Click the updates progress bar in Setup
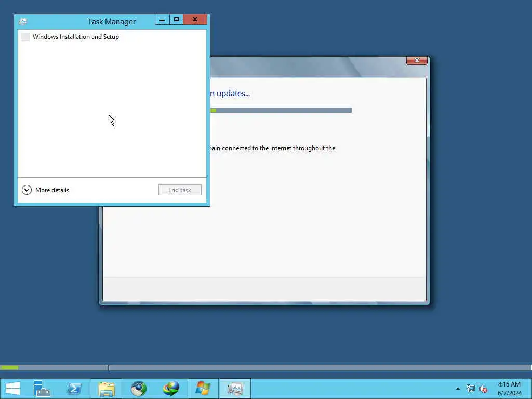 point(281,110)
